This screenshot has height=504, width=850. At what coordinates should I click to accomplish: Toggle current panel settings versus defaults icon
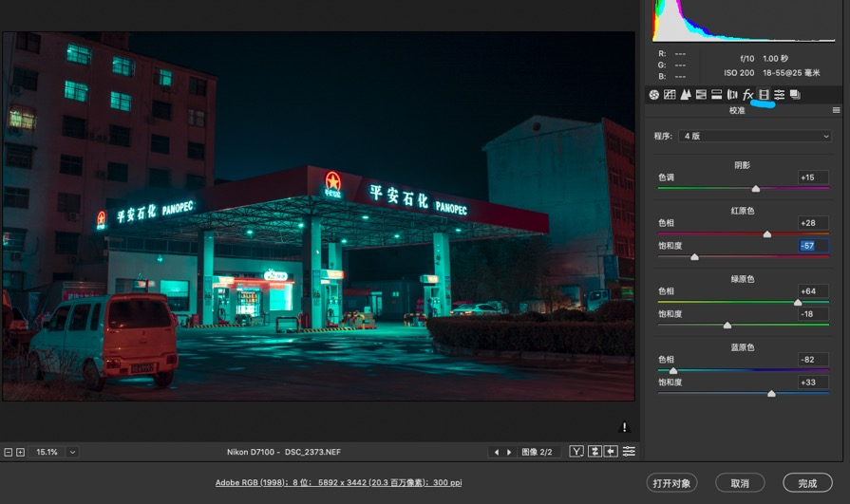pos(629,452)
